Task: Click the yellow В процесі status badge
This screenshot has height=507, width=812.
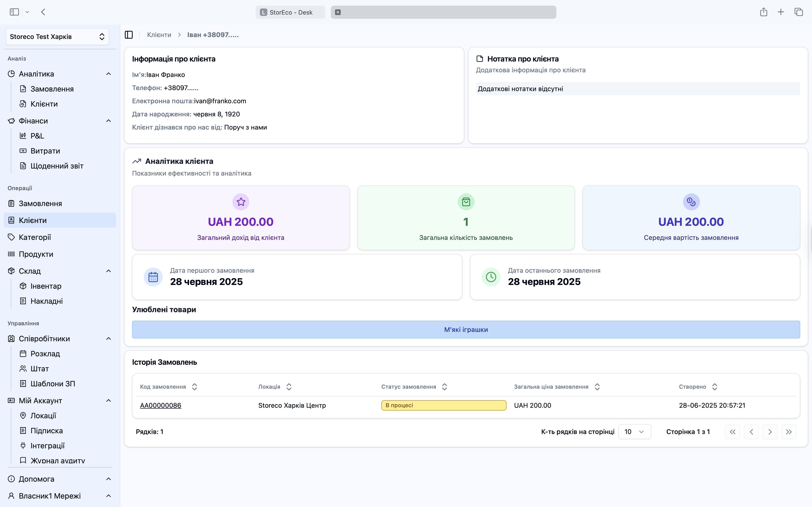Action: click(443, 405)
